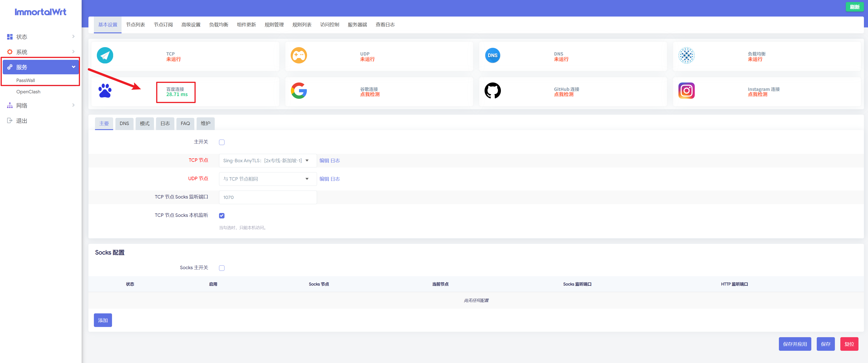Open the UDP 节点 node dropdown
The width and height of the screenshot is (868, 363).
click(x=268, y=179)
